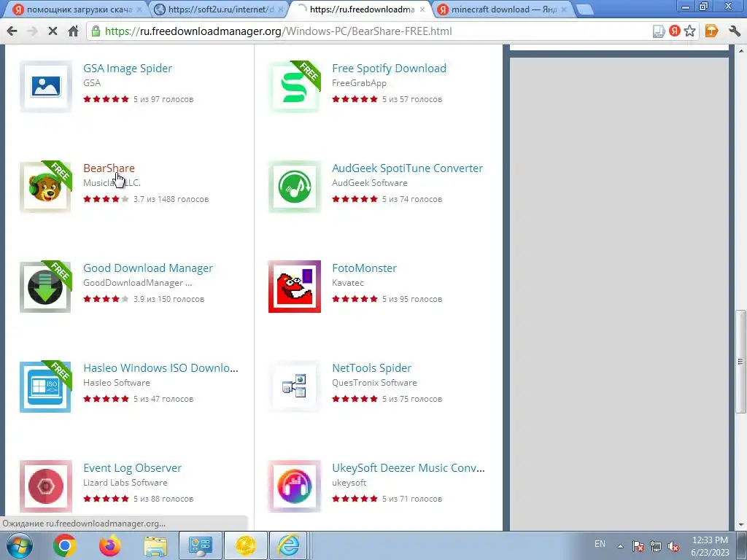747x560 pixels.
Task: Click the page translate icon in address bar
Action: 659,31
